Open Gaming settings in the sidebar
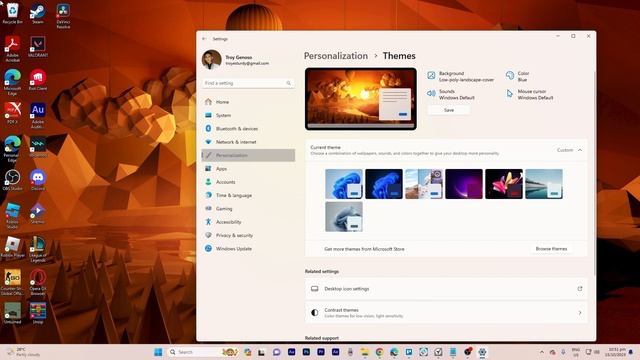The width and height of the screenshot is (640, 360). point(248,209)
